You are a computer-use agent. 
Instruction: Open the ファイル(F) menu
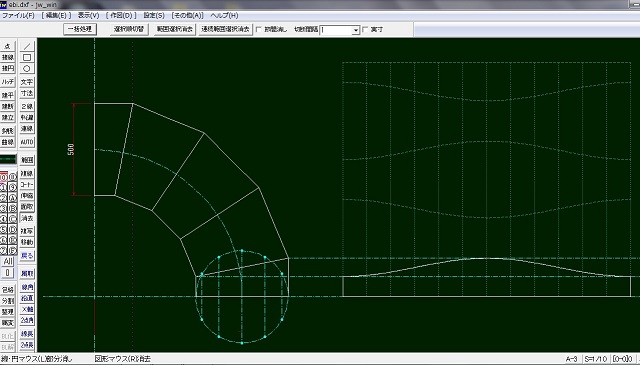click(18, 16)
